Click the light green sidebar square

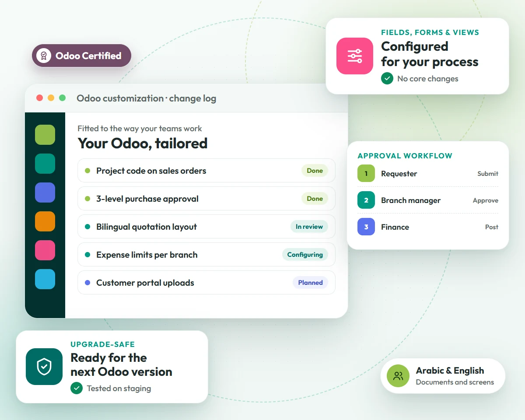45,135
